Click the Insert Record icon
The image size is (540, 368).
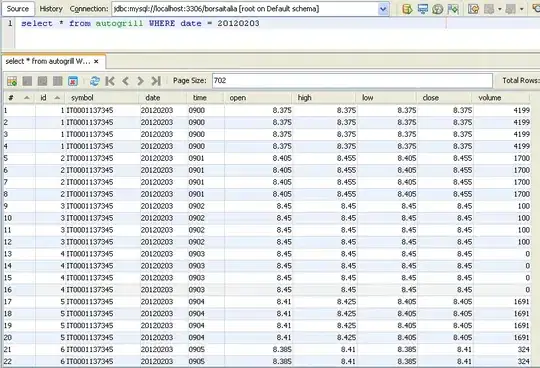point(12,81)
